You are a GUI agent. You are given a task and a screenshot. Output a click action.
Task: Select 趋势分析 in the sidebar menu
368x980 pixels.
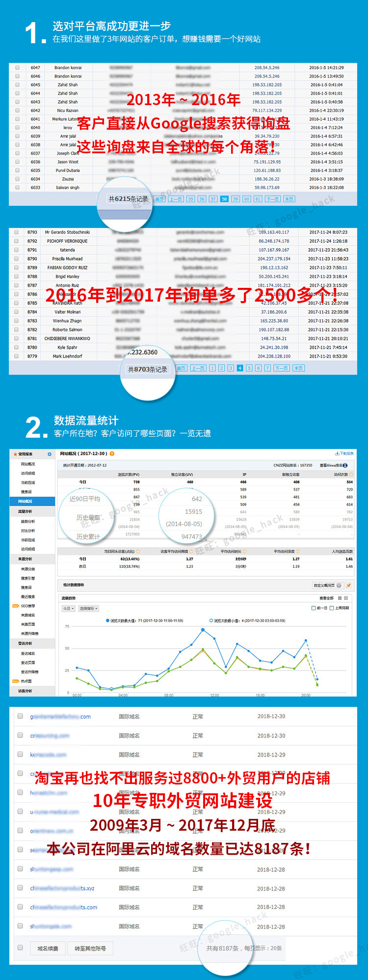coord(28,521)
